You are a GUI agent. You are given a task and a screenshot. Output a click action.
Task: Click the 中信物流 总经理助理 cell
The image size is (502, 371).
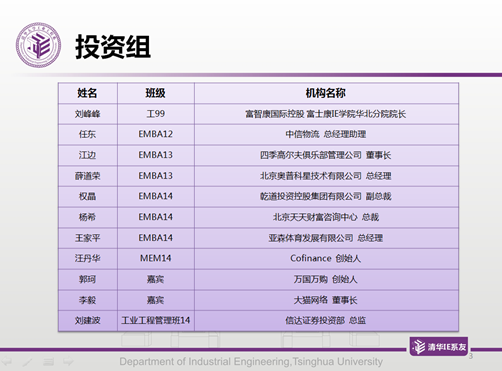[x=326, y=134]
